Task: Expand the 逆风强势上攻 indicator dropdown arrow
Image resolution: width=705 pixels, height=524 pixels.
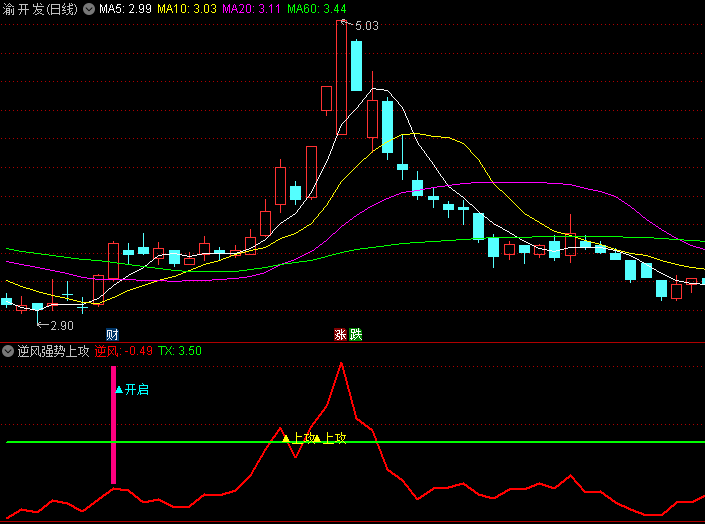Action: [x=8, y=351]
